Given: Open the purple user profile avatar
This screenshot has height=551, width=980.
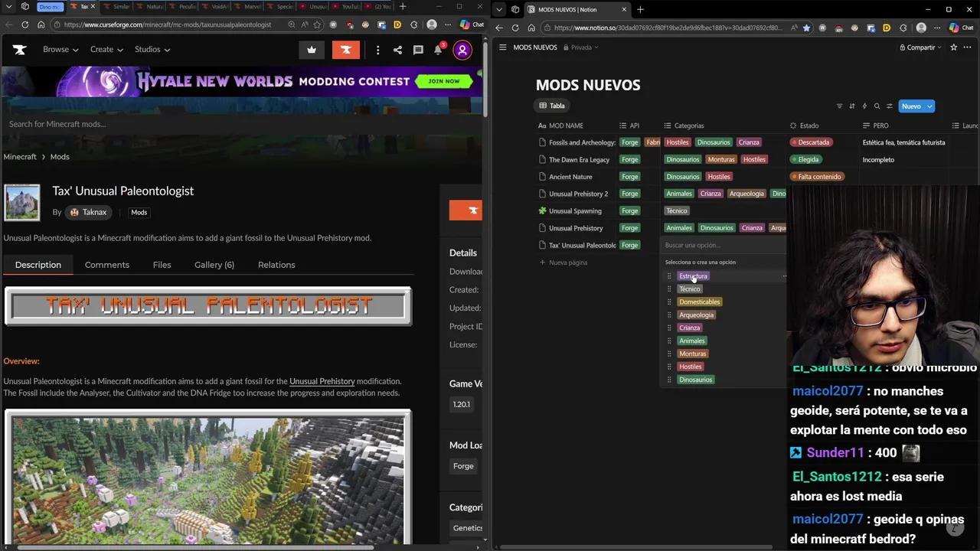Looking at the screenshot, I should [462, 50].
